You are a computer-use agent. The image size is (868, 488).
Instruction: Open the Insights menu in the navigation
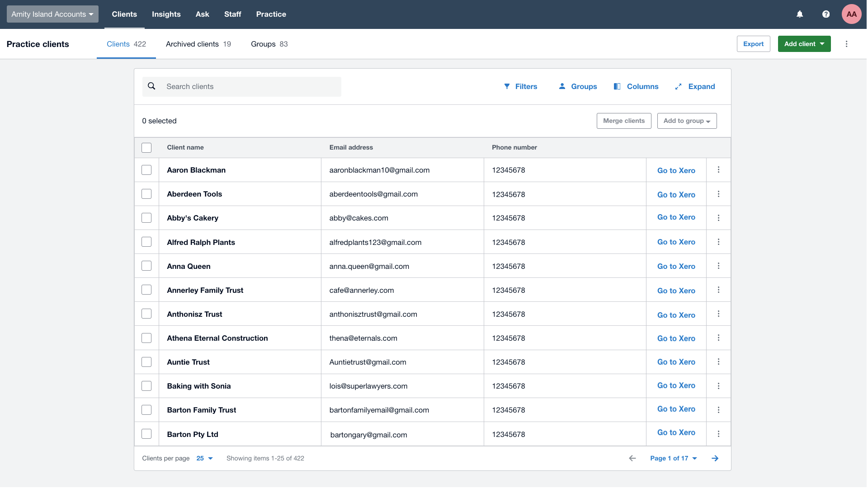point(166,14)
